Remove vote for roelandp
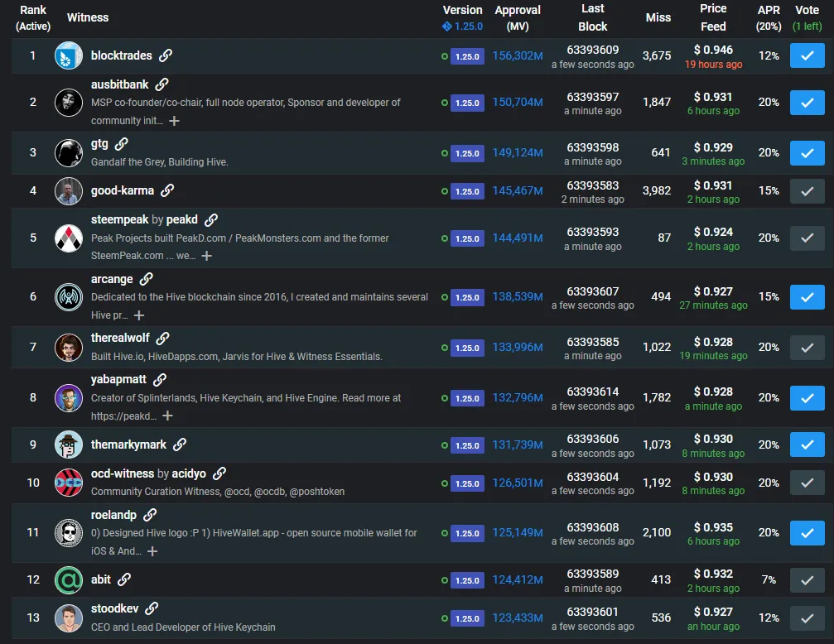Image resolution: width=834 pixels, height=644 pixels. (x=807, y=533)
